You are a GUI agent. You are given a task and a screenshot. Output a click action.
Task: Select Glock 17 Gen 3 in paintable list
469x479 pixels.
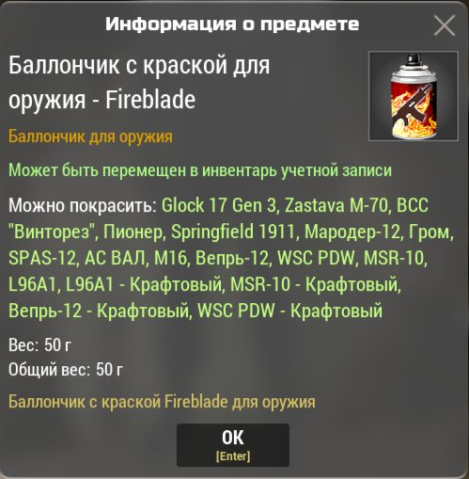[x=219, y=205]
